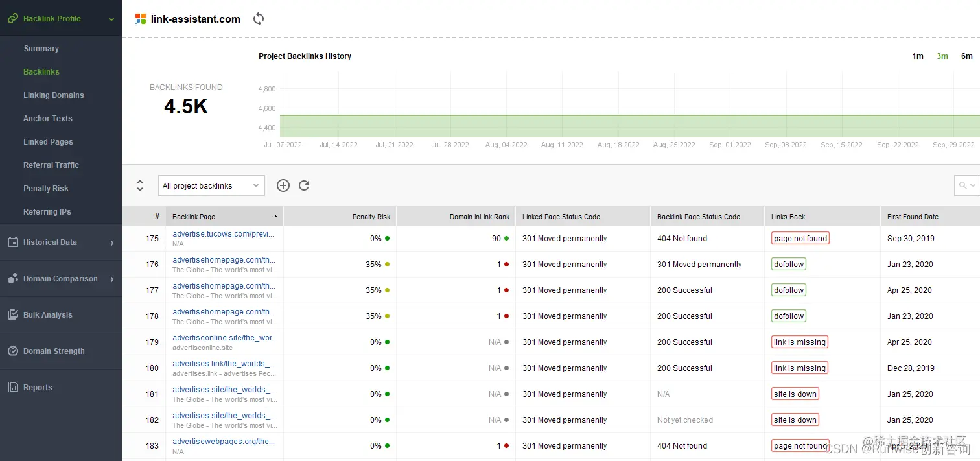Click the add backlinks plus icon

(x=283, y=185)
